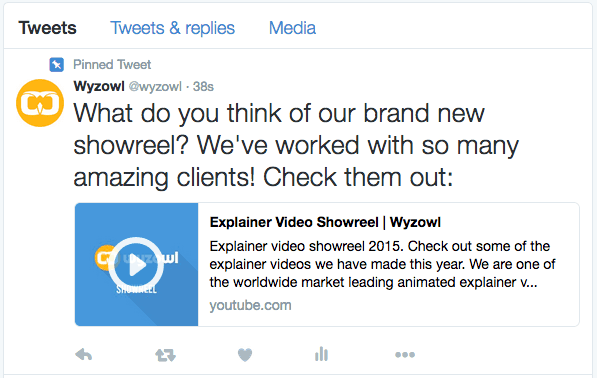Retweet the Wyzowl showreel tweet
597x378 pixels.
pos(165,355)
